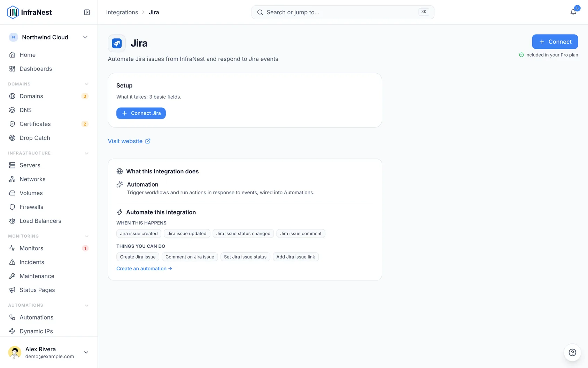588x368 pixels.
Task: Focus the Search or jump to field
Action: click(343, 12)
